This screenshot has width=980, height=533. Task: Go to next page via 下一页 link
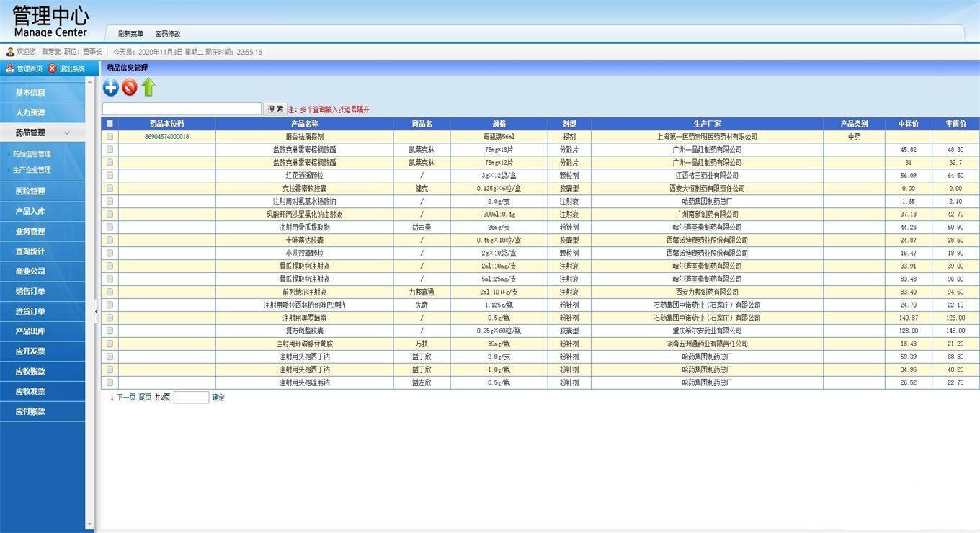[126, 398]
